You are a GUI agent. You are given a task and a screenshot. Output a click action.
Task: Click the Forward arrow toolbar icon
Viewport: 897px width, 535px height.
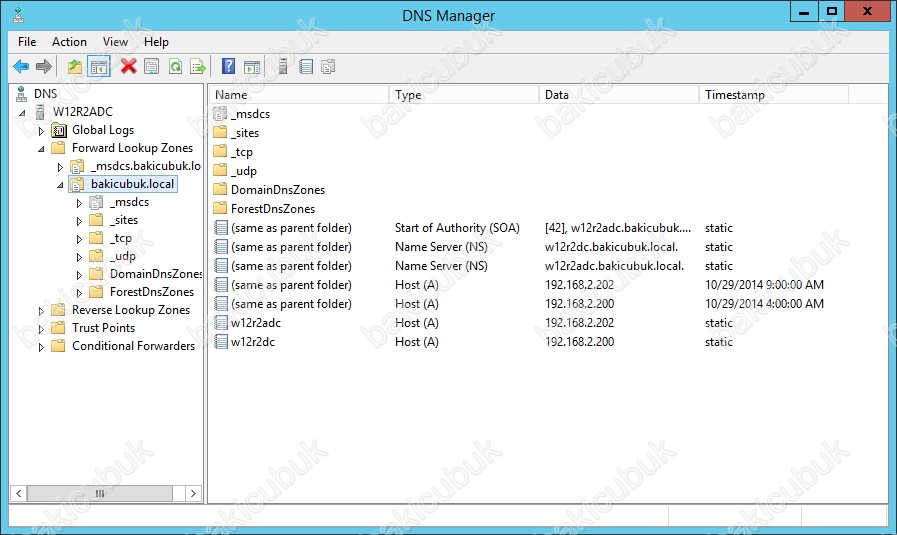(44, 67)
